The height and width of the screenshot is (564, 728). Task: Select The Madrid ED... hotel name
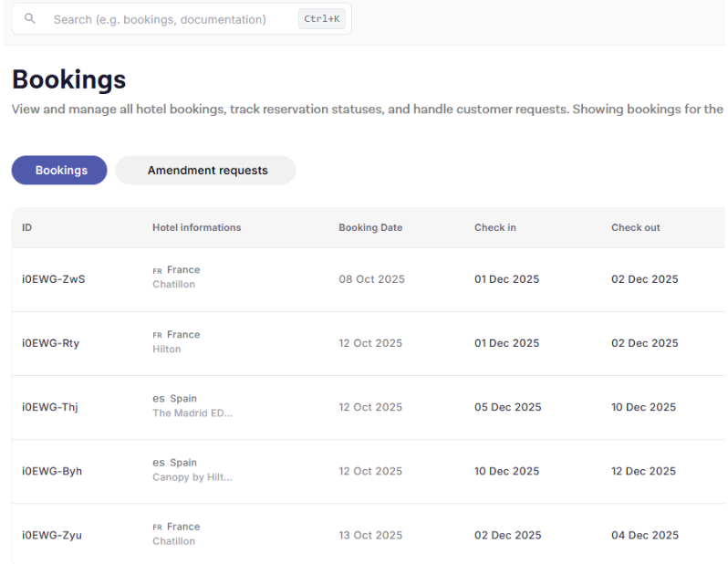192,413
